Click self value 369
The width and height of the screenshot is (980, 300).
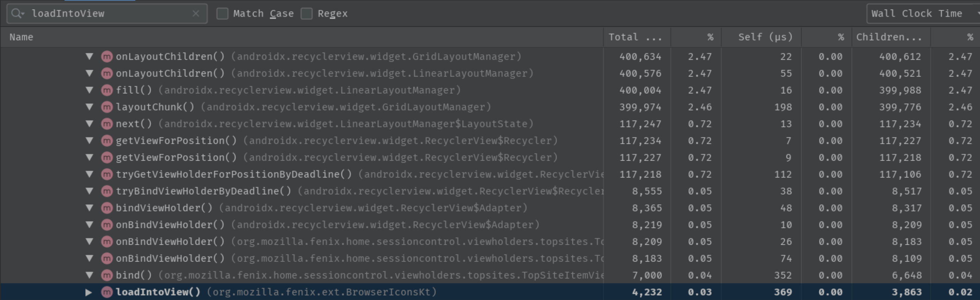783,292
